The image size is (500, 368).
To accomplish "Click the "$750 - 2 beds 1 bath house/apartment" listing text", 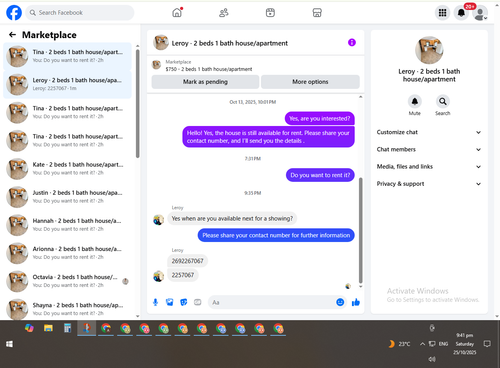I will point(209,69).
